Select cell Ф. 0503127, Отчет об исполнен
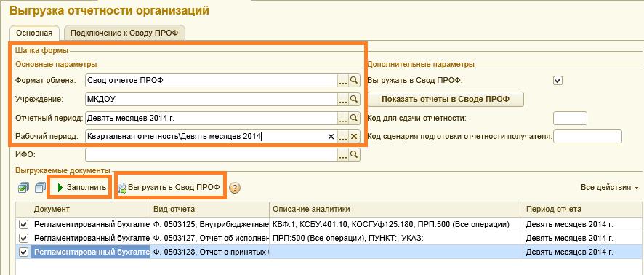 (x=210, y=238)
